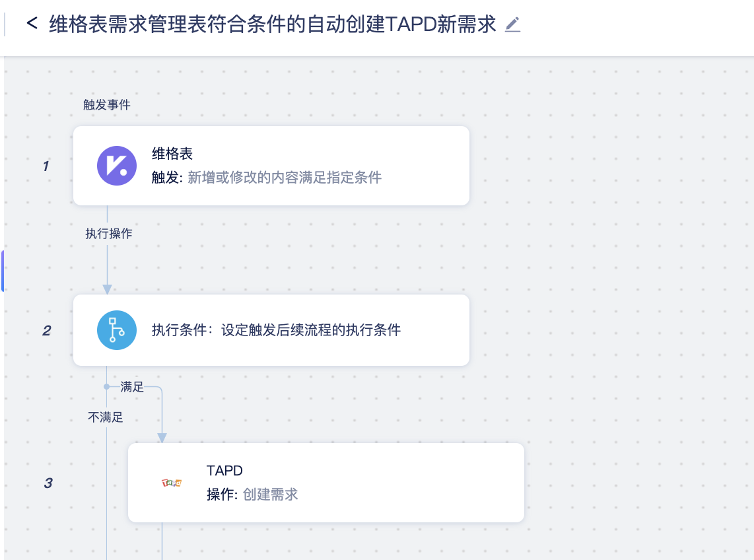The image size is (754, 560).
Task: Click the connector arrow entering the TAPD node
Action: click(x=161, y=437)
